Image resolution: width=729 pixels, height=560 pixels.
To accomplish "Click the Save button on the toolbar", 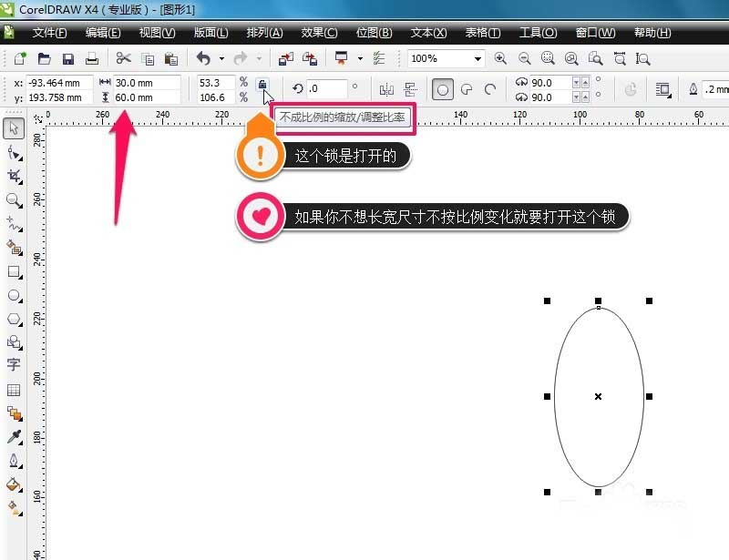I will (67, 57).
